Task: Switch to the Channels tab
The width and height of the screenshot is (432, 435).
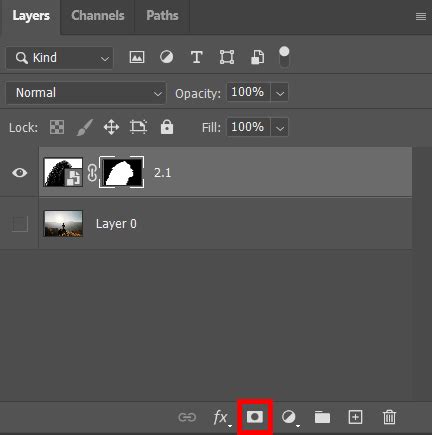Action: pyautogui.click(x=98, y=16)
